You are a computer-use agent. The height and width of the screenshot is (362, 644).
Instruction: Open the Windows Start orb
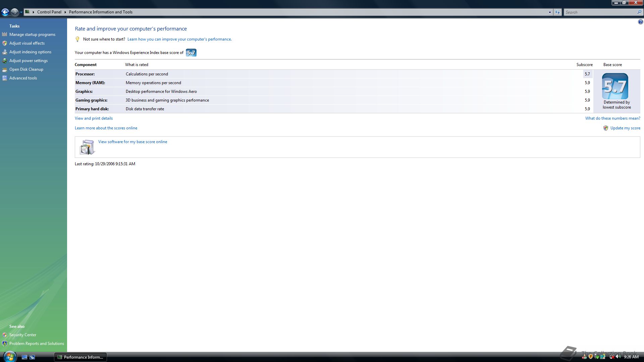click(x=9, y=356)
